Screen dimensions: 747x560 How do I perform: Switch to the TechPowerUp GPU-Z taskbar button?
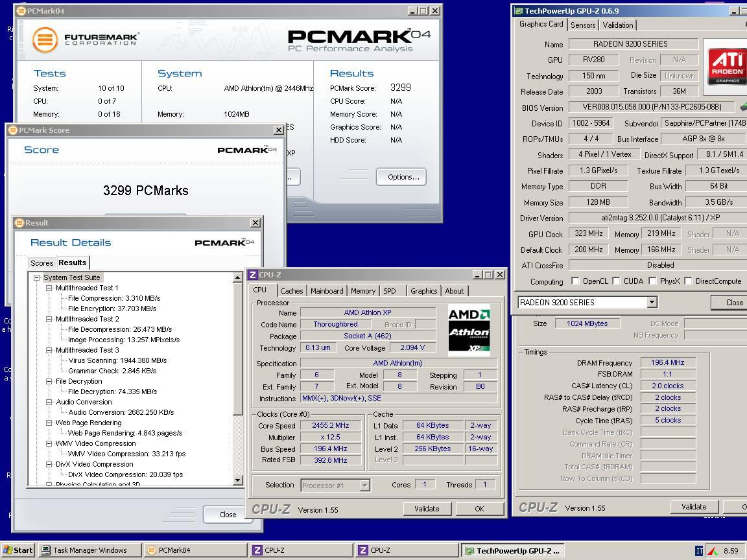click(514, 550)
